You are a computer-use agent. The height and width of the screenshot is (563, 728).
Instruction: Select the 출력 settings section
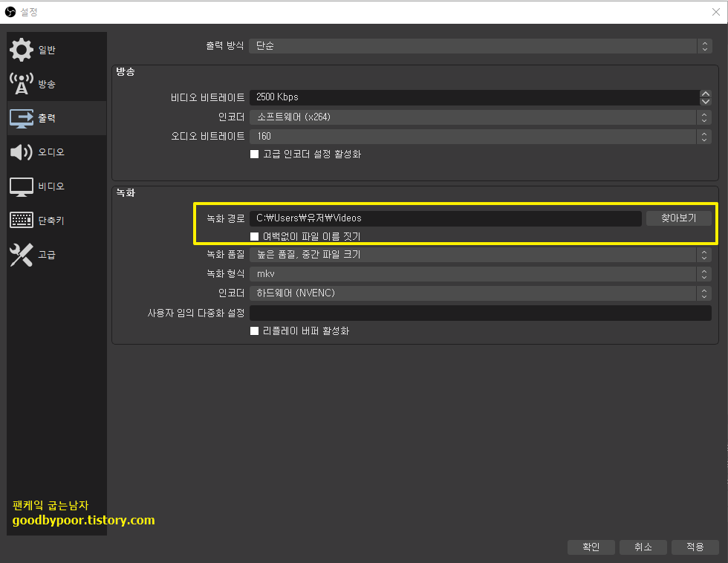[x=56, y=118]
